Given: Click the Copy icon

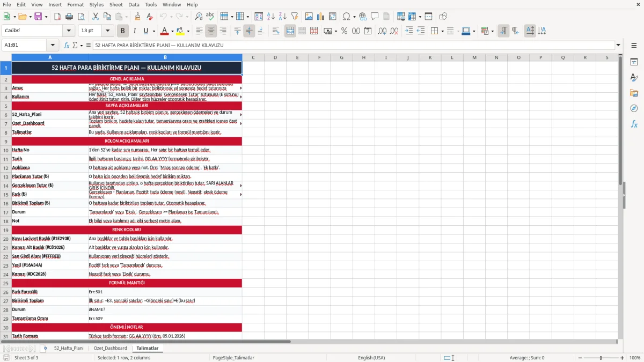Looking at the screenshot, I should tap(107, 17).
